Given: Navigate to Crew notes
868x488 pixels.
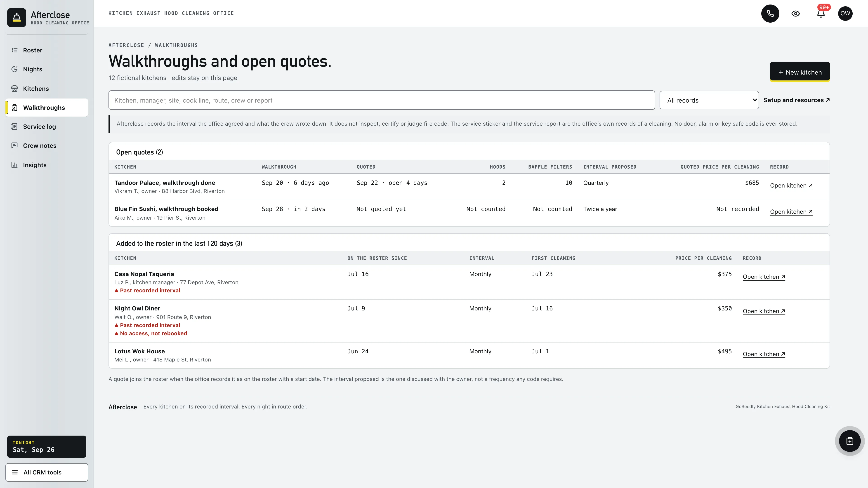Looking at the screenshot, I should pyautogui.click(x=47, y=145).
